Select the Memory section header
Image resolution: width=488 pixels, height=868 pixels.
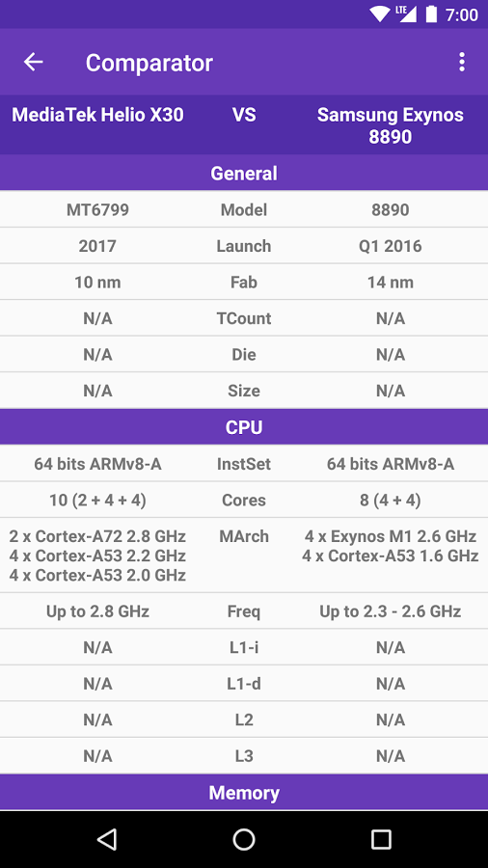[x=244, y=793]
